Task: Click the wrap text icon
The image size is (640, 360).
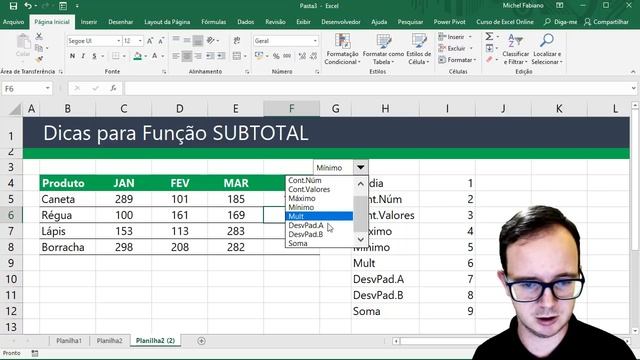Action: click(x=237, y=40)
